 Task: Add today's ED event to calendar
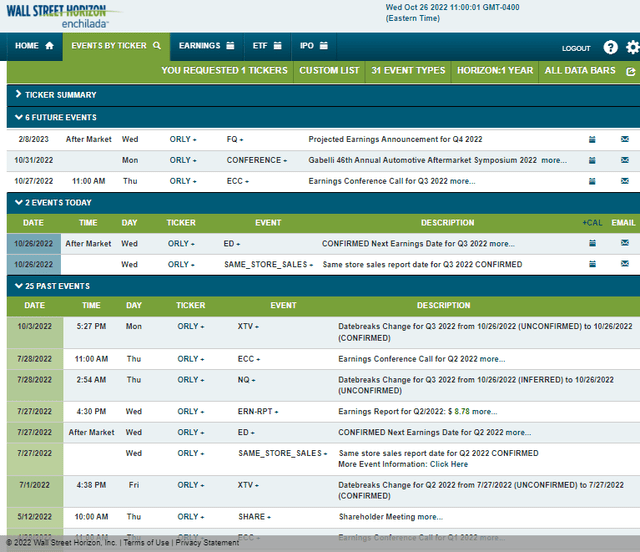coord(592,243)
